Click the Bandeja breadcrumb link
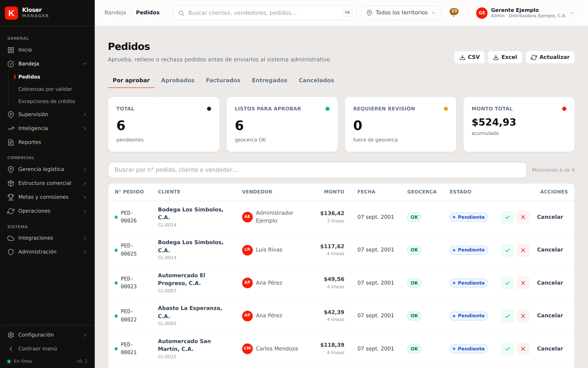588x368 pixels. pos(115,13)
